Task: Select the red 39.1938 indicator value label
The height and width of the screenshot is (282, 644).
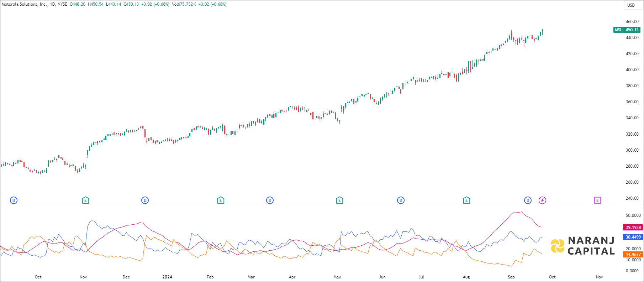Action: click(x=633, y=227)
